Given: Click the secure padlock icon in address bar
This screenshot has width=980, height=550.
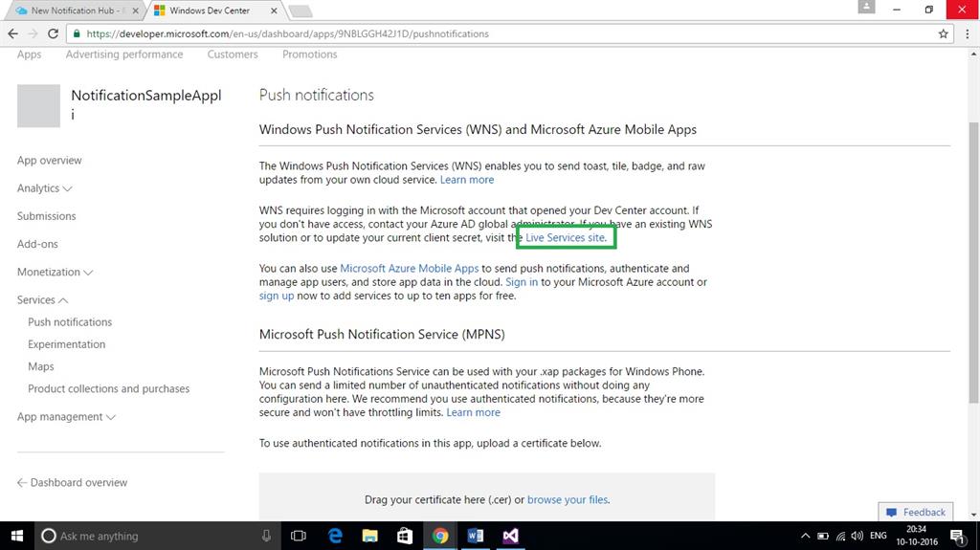Looking at the screenshot, I should pos(77,33).
